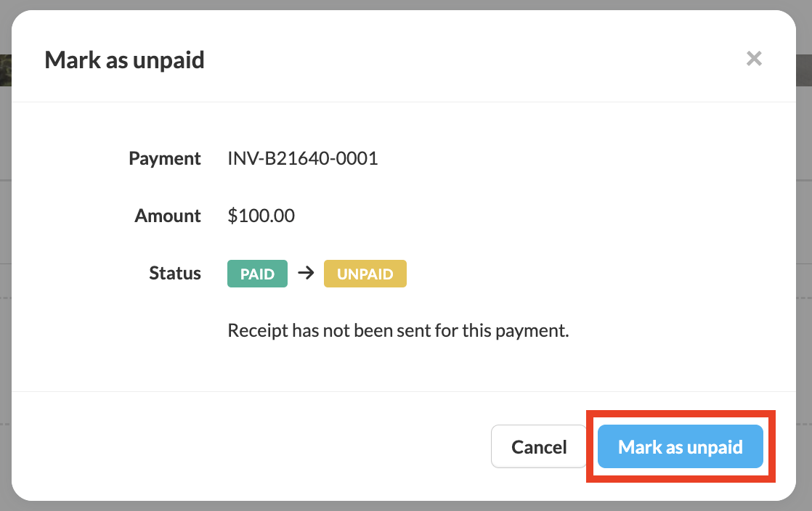Close the Mark as unpaid dialog

pyautogui.click(x=754, y=59)
